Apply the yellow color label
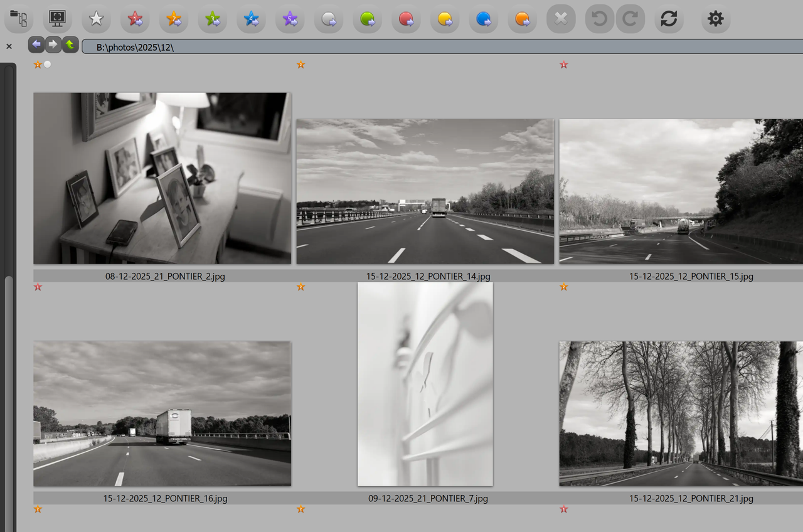The width and height of the screenshot is (803, 532). coord(445,19)
